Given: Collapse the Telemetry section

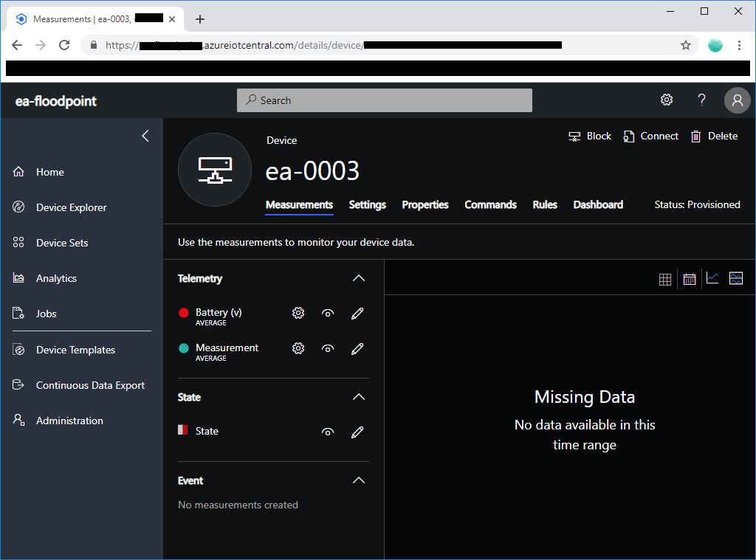Looking at the screenshot, I should point(359,278).
